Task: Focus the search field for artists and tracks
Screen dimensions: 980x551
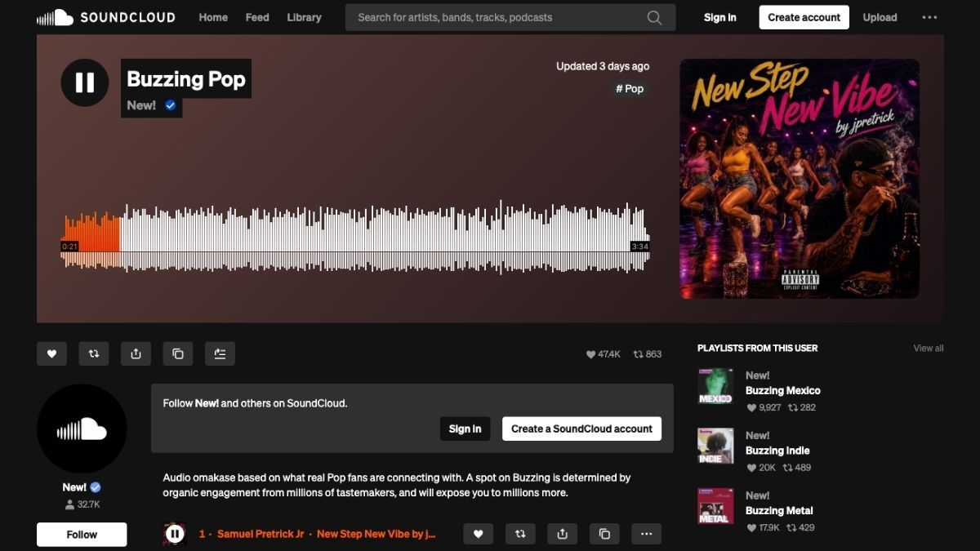Action: [510, 17]
